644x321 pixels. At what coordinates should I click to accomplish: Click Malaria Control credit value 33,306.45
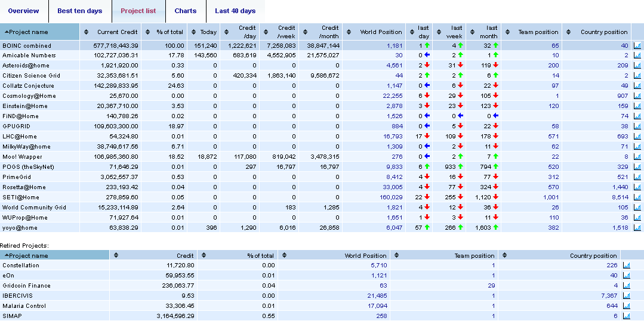click(180, 306)
